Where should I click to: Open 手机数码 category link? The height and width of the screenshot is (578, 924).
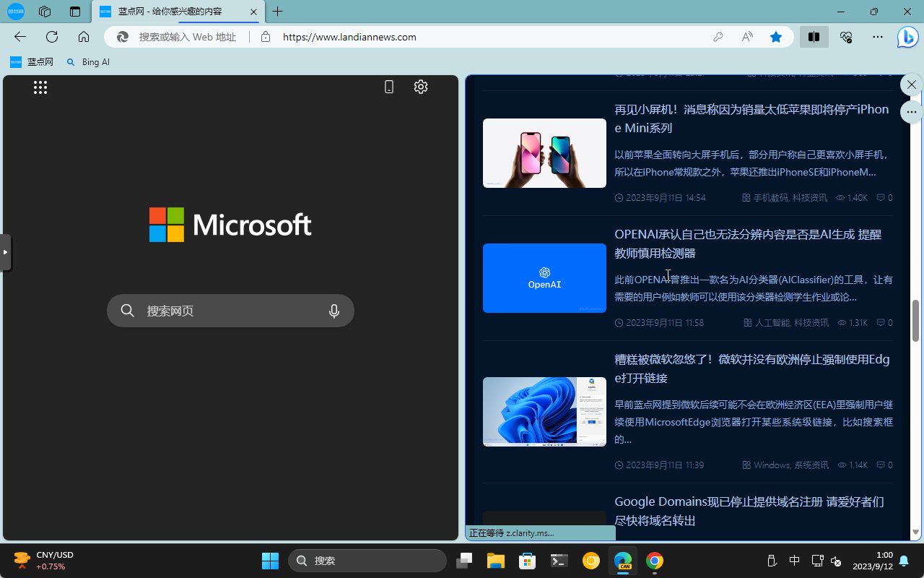point(771,197)
